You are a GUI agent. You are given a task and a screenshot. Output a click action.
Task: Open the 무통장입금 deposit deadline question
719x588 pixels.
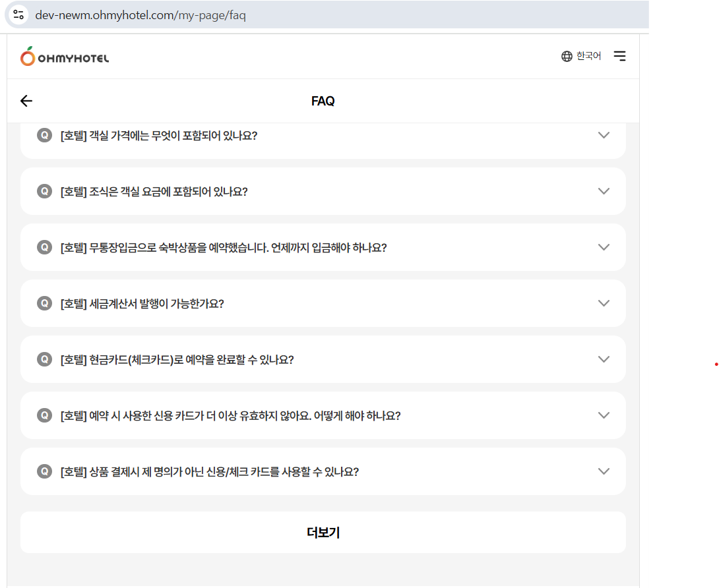[223, 248]
